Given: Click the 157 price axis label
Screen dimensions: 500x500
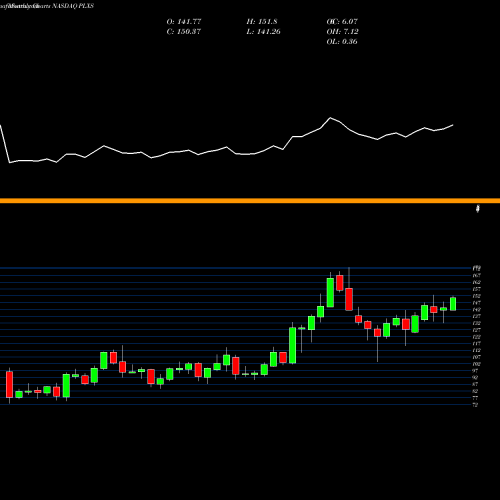Looking at the screenshot, I should coord(477,289).
